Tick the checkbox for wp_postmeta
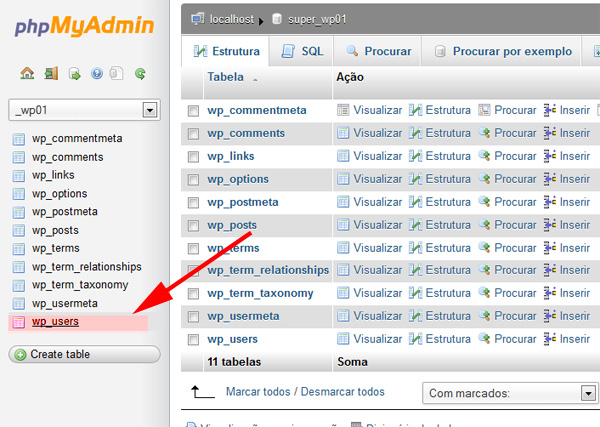The width and height of the screenshot is (600, 427). [x=194, y=202]
